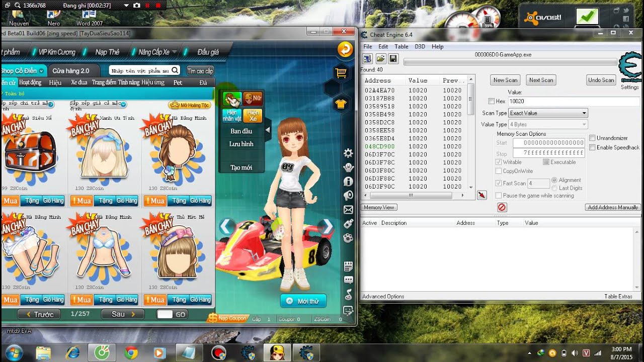This screenshot has height=362, width=644.
Task: Open the process list in Cheat Engine
Action: [367, 59]
